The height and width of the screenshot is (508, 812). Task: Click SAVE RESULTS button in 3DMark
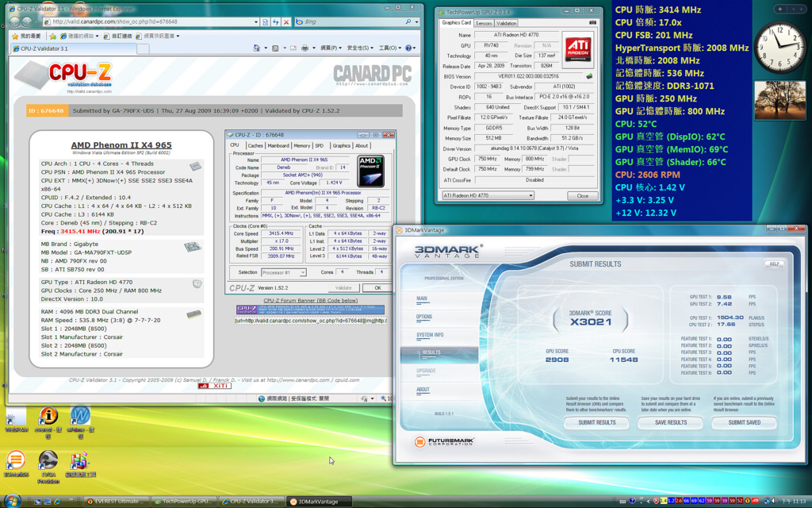(x=671, y=422)
